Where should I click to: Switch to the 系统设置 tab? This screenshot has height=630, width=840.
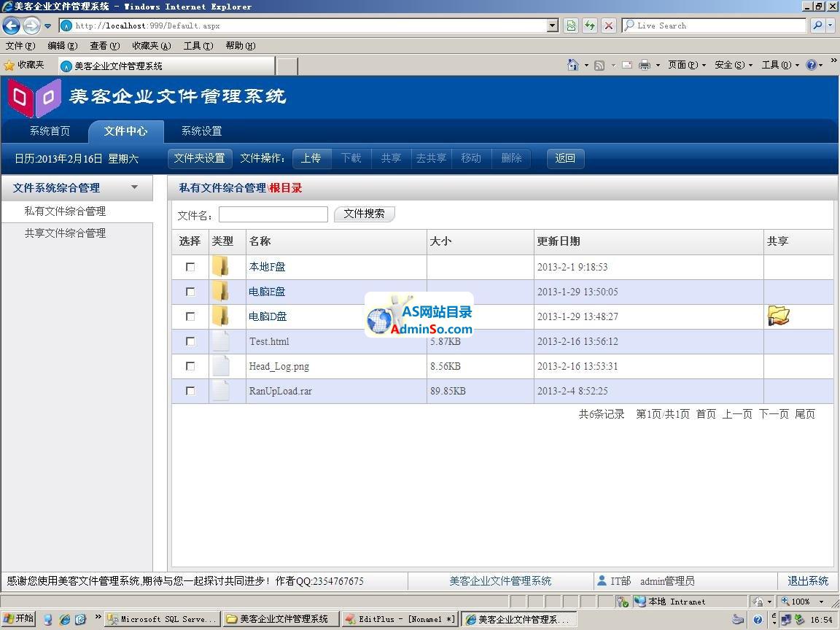(201, 131)
